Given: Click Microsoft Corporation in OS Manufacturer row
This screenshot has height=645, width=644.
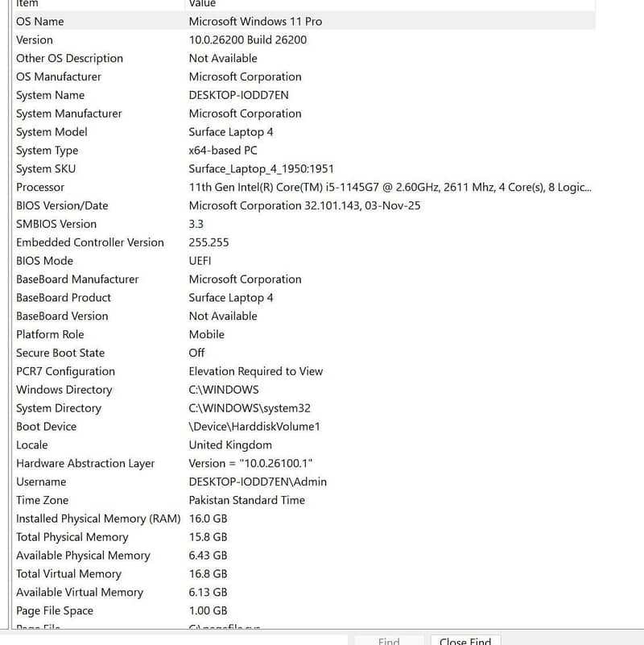Looking at the screenshot, I should (245, 77).
